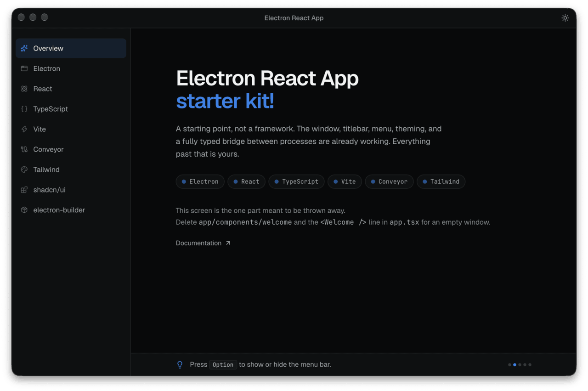588x391 pixels.
Task: Click the React atom icon
Action: [x=24, y=89]
